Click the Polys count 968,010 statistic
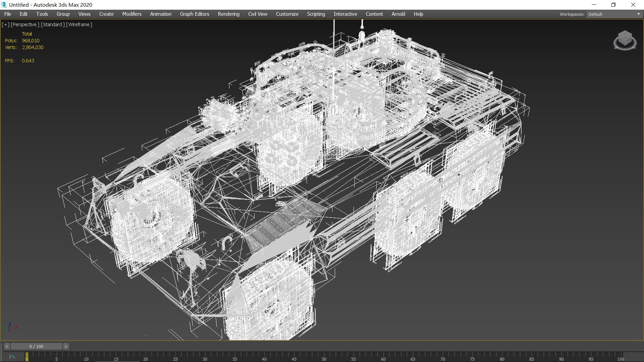Viewport: 644px width, 362px height. pyautogui.click(x=31, y=41)
